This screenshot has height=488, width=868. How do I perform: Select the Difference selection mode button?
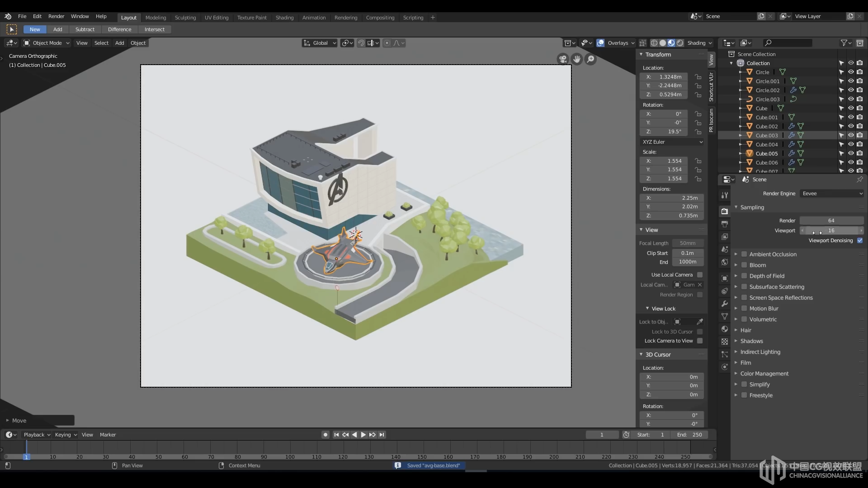[119, 29]
